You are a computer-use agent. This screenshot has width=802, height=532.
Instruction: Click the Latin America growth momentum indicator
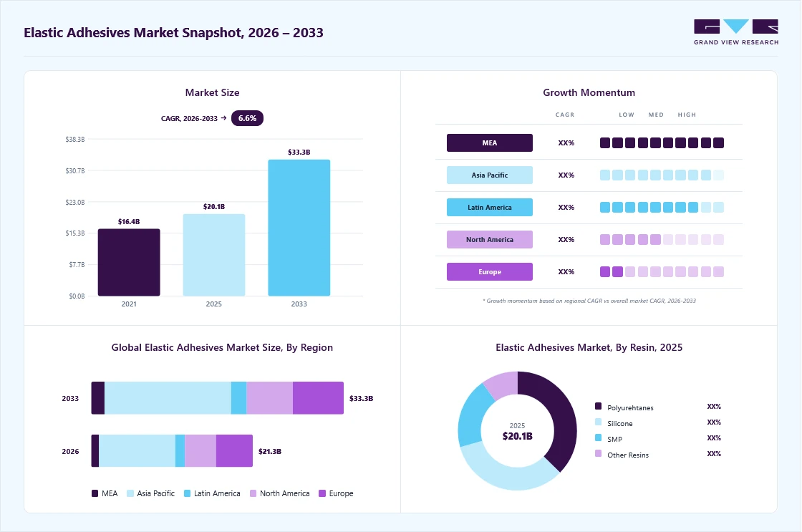point(662,207)
